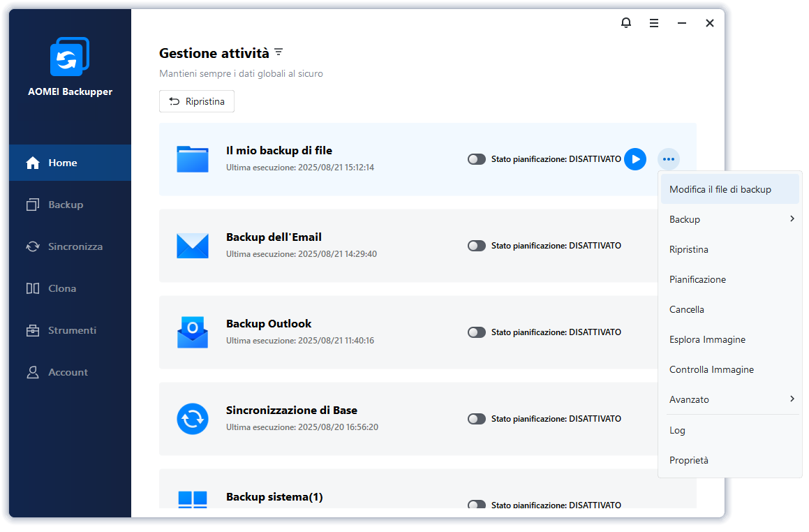This screenshot has width=809, height=532.
Task: Enable schedule for Backup dell'Email
Action: [x=477, y=246]
